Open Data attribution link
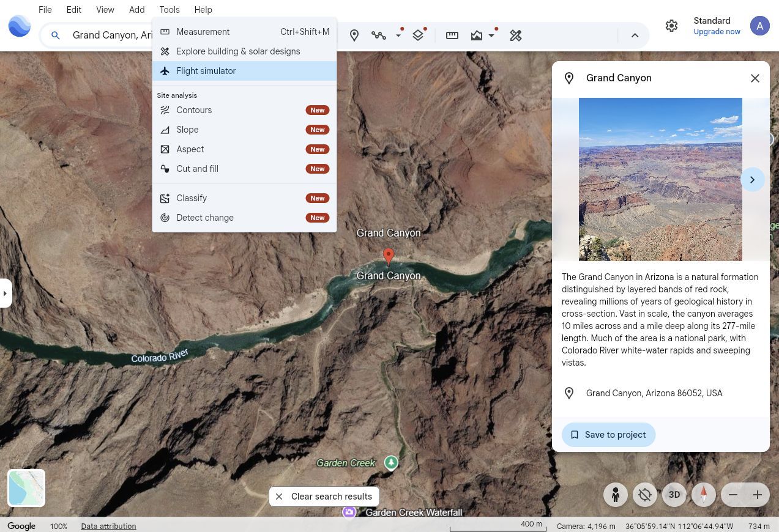 click(108, 526)
